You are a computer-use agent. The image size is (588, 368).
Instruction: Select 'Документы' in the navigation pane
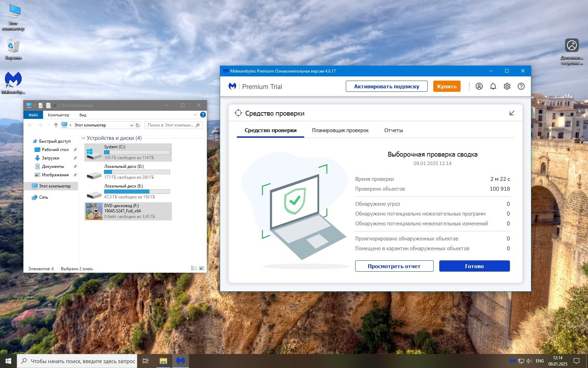(53, 166)
